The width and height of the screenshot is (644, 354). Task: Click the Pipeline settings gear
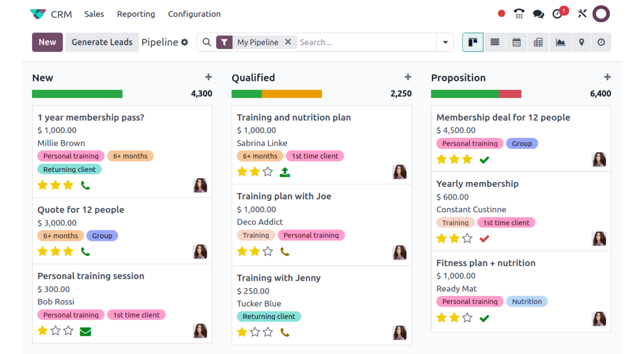(x=185, y=42)
